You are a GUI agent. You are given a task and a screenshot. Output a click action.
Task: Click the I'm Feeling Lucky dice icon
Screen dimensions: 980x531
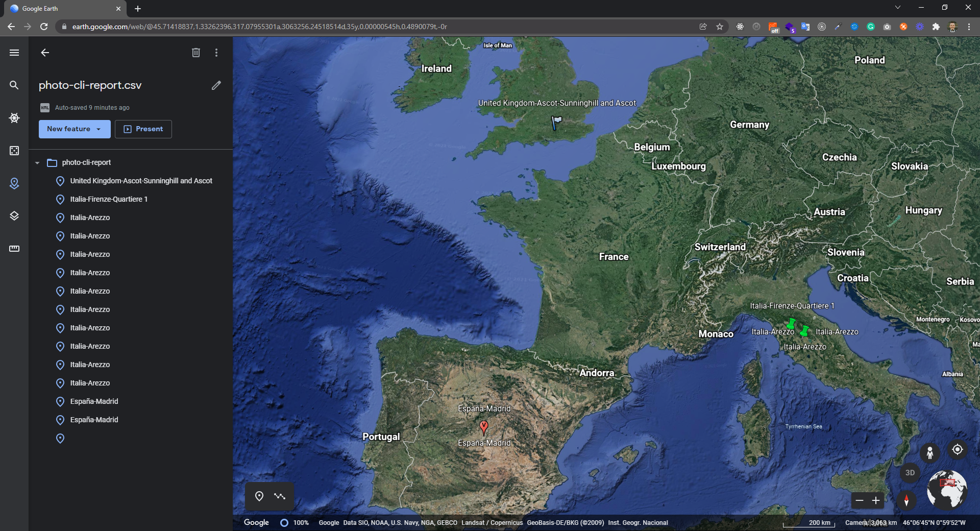tap(14, 151)
